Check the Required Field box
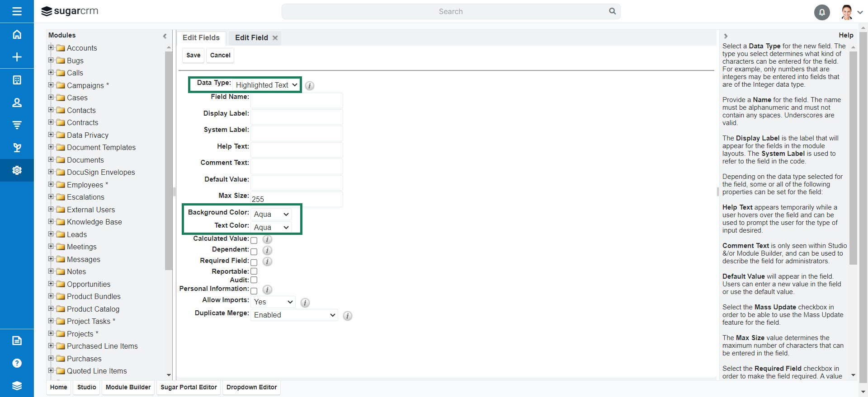The height and width of the screenshot is (397, 868). 254,262
